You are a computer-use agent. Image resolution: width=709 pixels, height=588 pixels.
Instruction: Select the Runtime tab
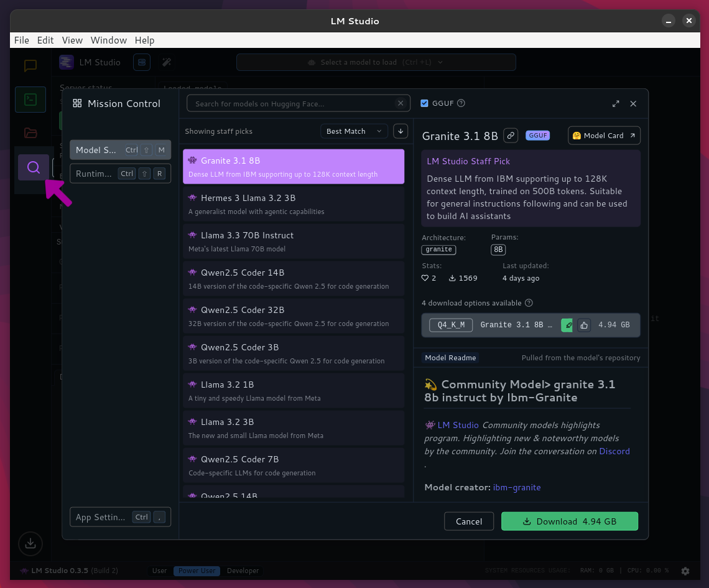120,174
